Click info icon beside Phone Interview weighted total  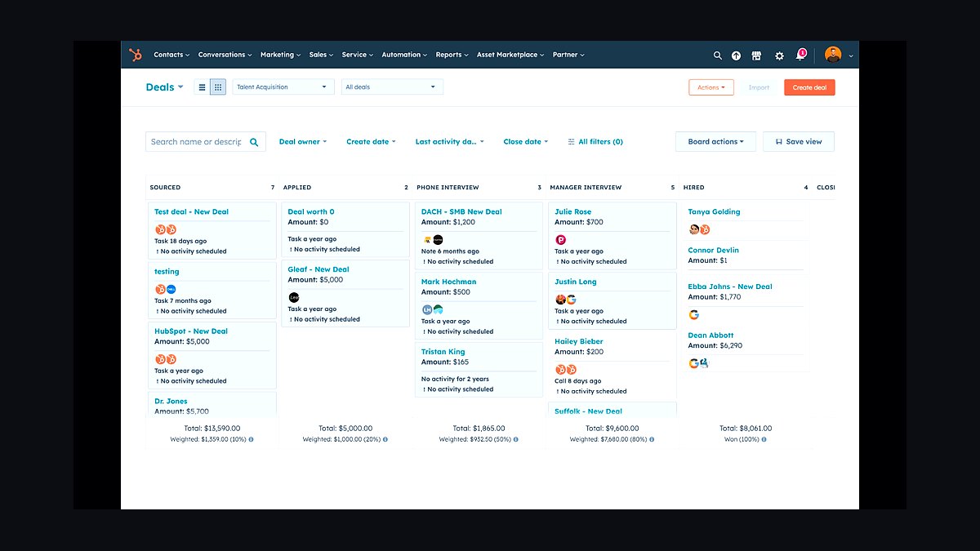(515, 439)
